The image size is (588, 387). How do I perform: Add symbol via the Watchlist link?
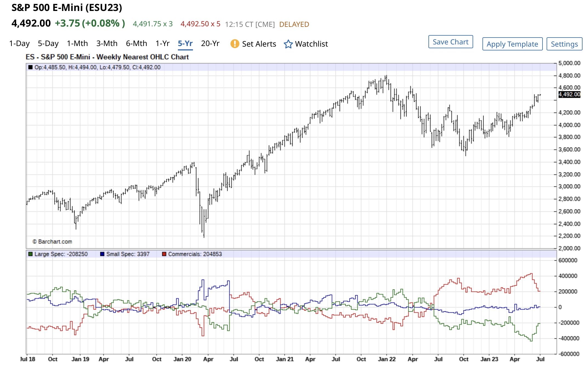[311, 44]
